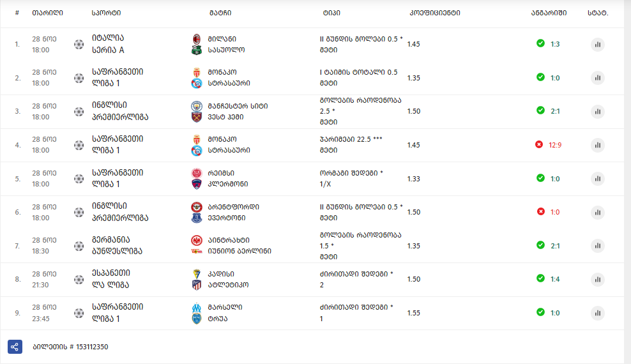
Task: Click the კოეფიციენტი column header
Action: [435, 13]
